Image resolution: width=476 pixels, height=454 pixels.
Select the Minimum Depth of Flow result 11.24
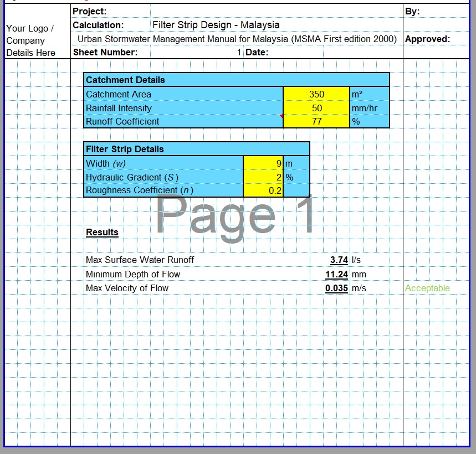336,274
